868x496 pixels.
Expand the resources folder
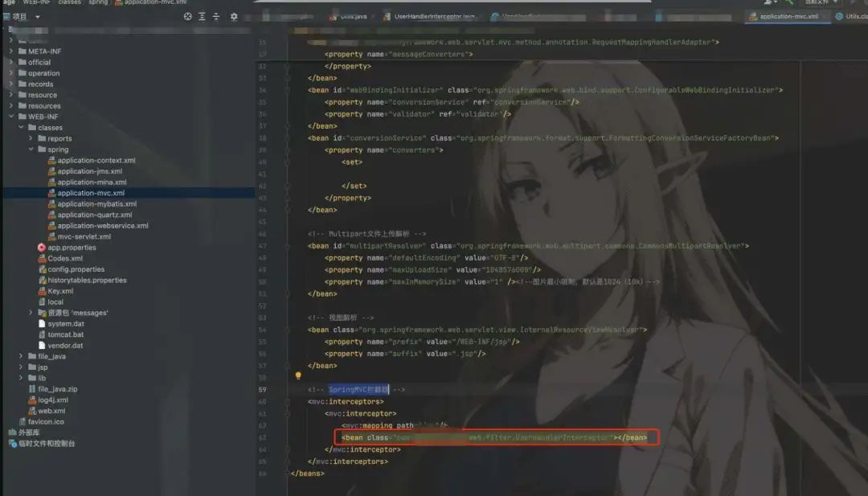[x=11, y=106]
